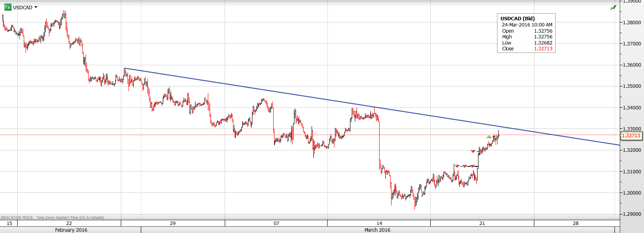
Task: Click the 1.35000 price axis label
Action: click(x=631, y=86)
